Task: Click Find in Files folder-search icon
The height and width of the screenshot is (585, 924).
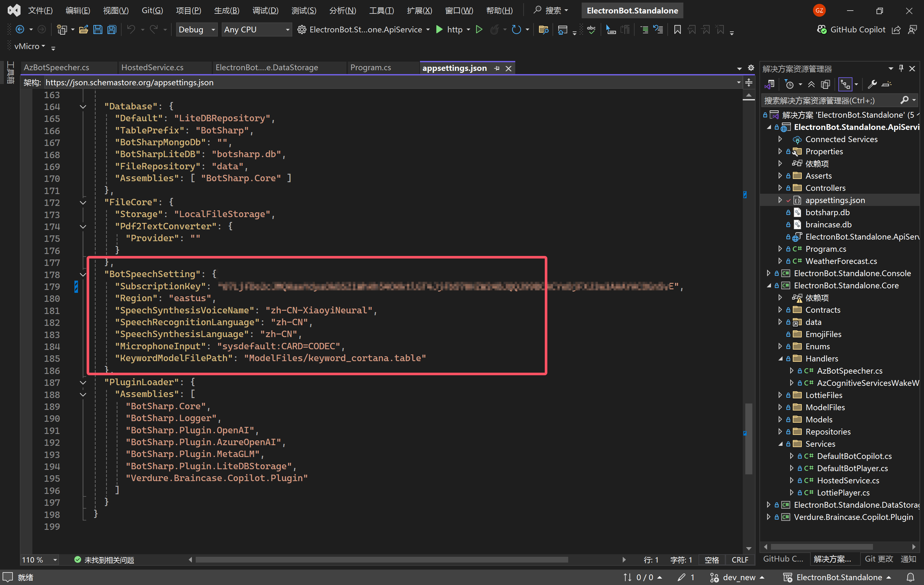Action: (x=543, y=30)
